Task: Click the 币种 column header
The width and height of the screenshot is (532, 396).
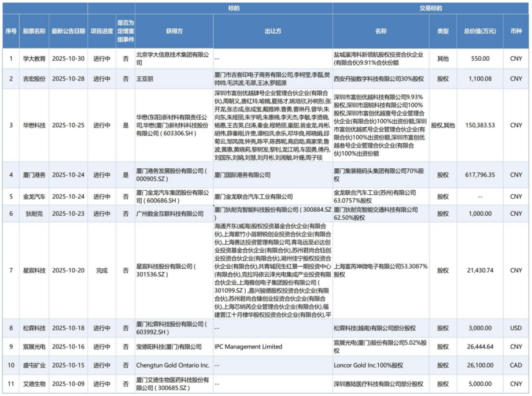Action: point(516,31)
